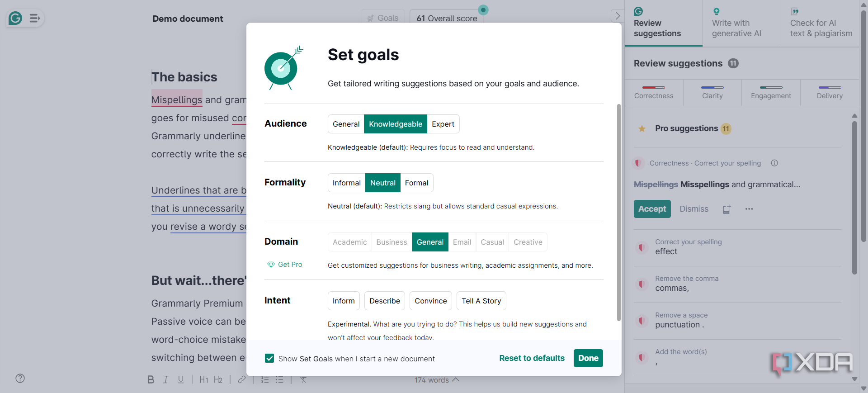This screenshot has width=868, height=393.
Task: Click the info icon next to Correct your spelling
Action: (774, 163)
